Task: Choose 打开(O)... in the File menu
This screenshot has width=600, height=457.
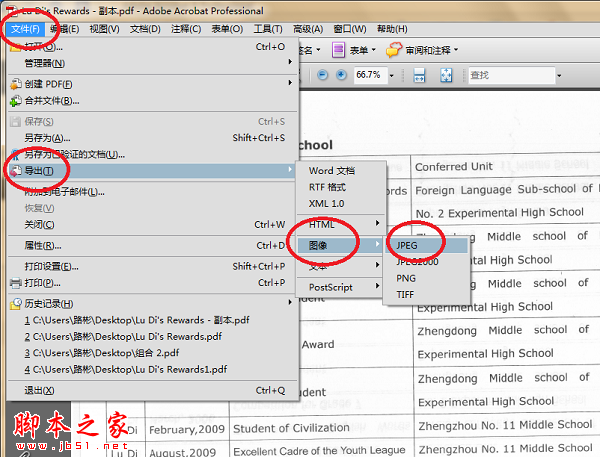Action: (x=152, y=47)
